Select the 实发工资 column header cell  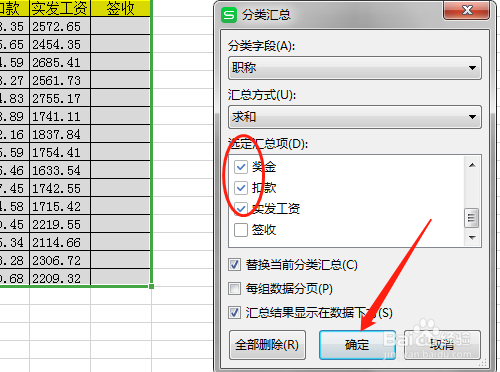coord(60,8)
